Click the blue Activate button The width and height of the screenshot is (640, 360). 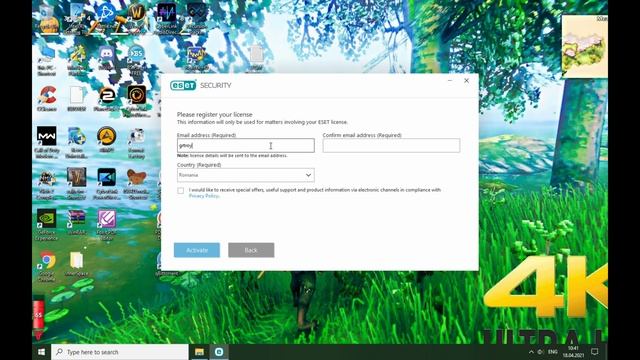tap(197, 250)
